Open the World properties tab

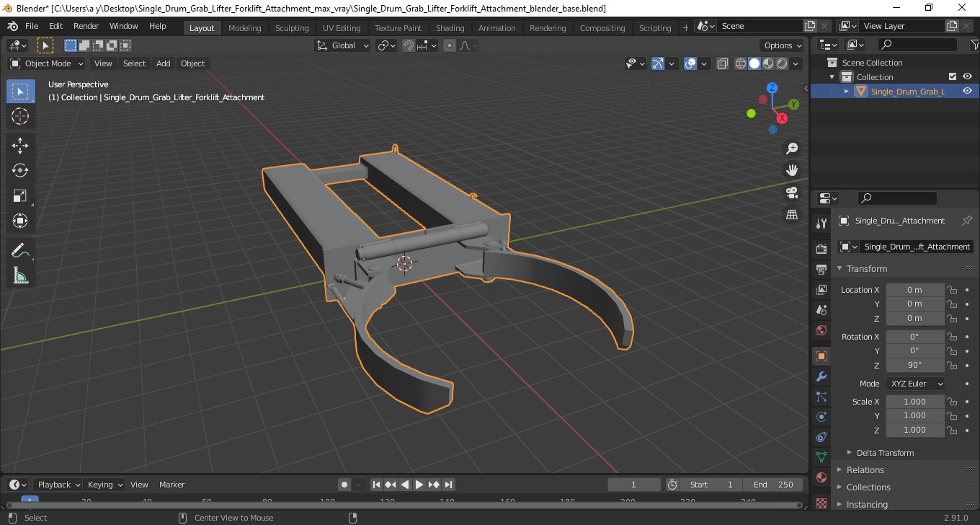(821, 330)
